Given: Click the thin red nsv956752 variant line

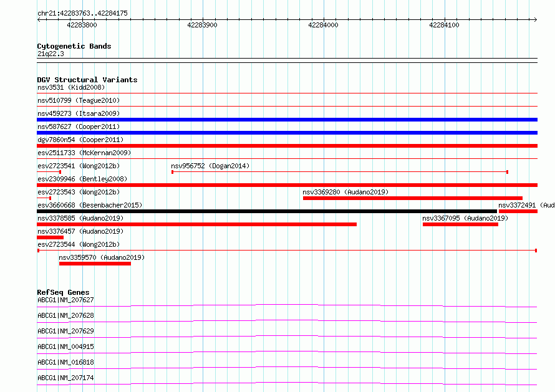Looking at the screenshot, I should click(x=340, y=172).
